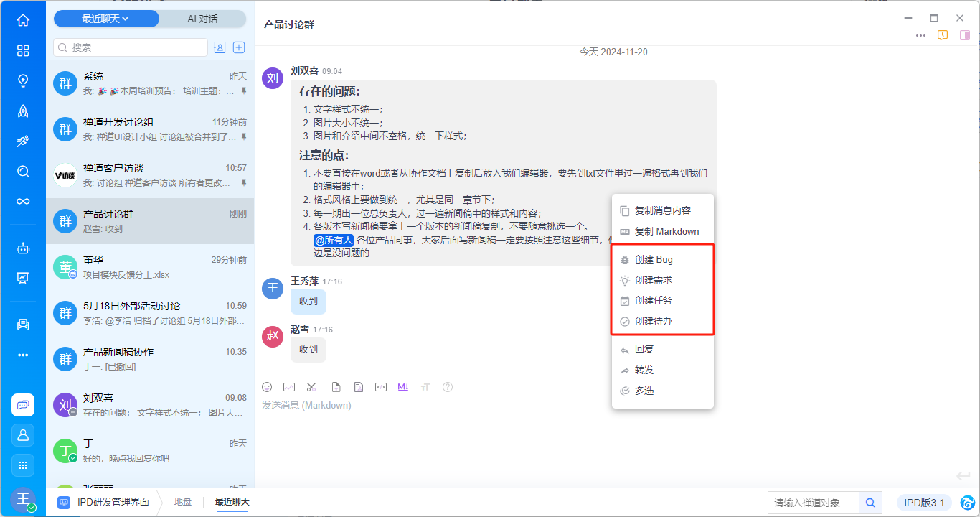The height and width of the screenshot is (517, 980).
Task: Click 王秀萍's avatar in chat
Action: point(273,289)
